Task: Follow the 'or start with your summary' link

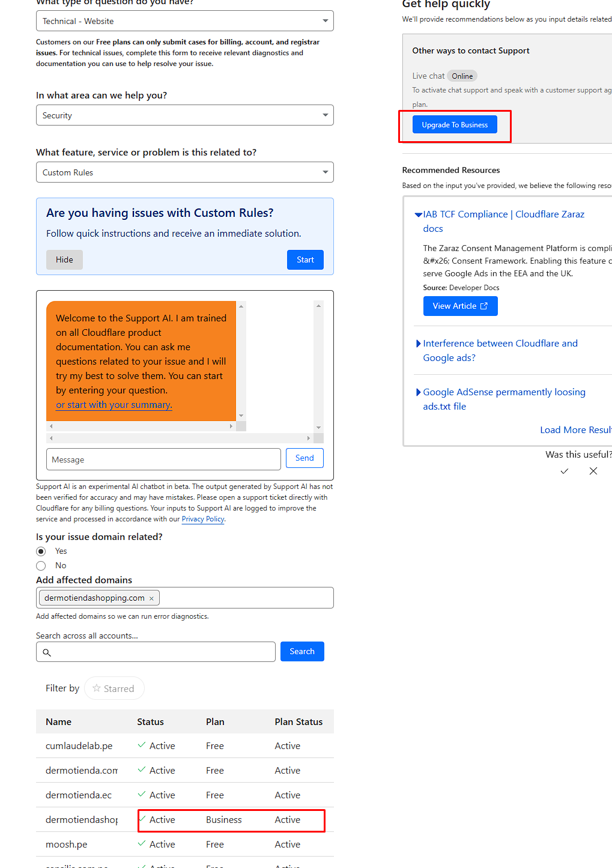Action: (114, 405)
